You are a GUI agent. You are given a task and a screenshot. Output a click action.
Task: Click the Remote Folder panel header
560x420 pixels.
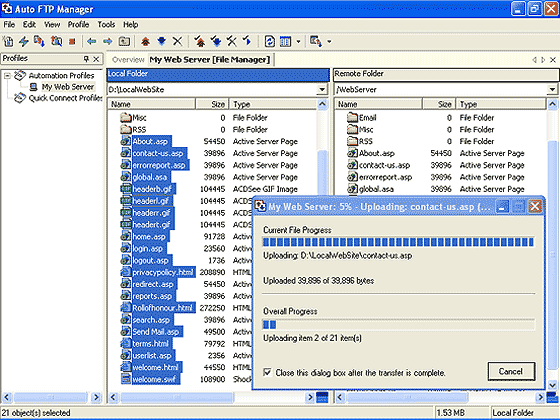(446, 74)
